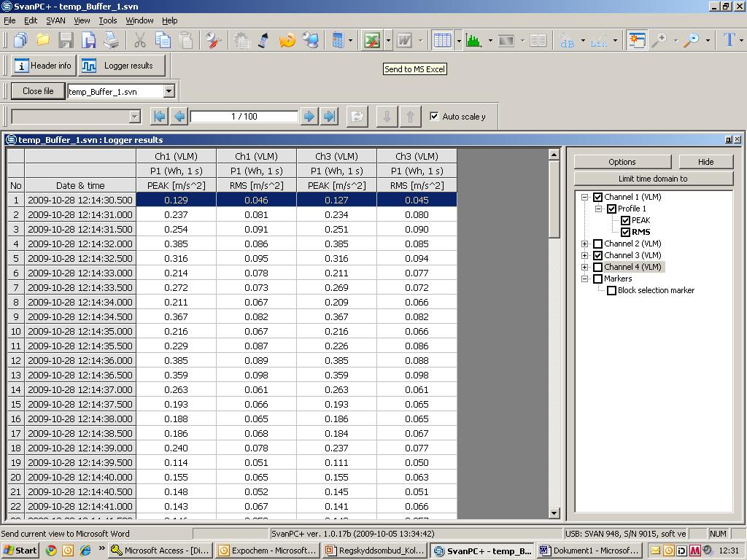Image resolution: width=747 pixels, height=560 pixels.
Task: Click the Header info button
Action: (x=43, y=66)
